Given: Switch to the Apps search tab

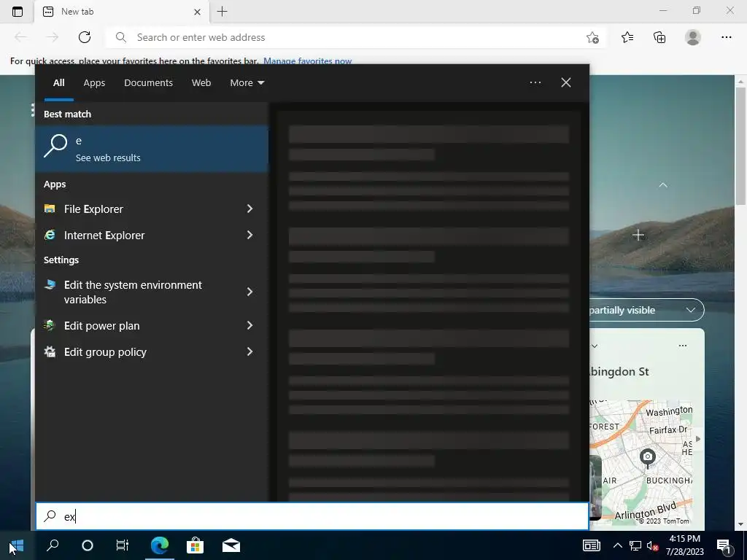Looking at the screenshot, I should click(x=94, y=83).
